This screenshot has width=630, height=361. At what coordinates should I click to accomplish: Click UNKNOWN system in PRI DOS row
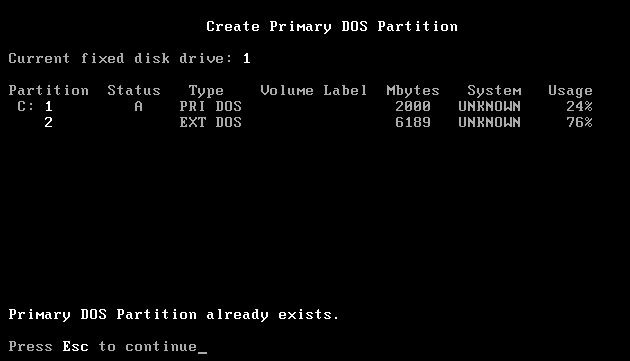[489, 107]
